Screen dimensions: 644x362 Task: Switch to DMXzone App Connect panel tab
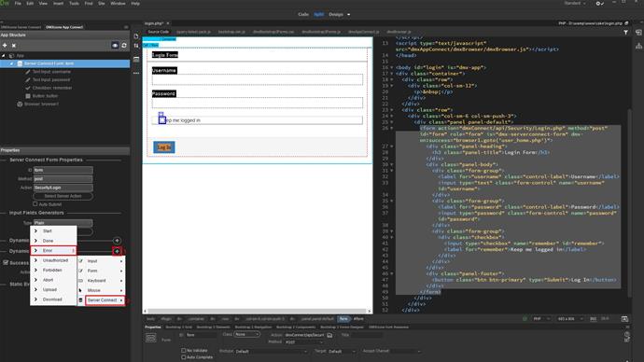click(64, 27)
